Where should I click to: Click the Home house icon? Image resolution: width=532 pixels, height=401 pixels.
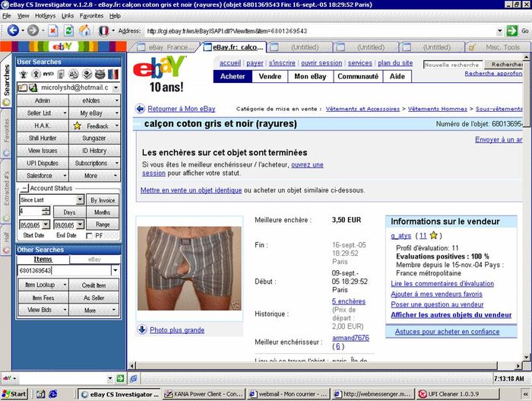coord(85,30)
